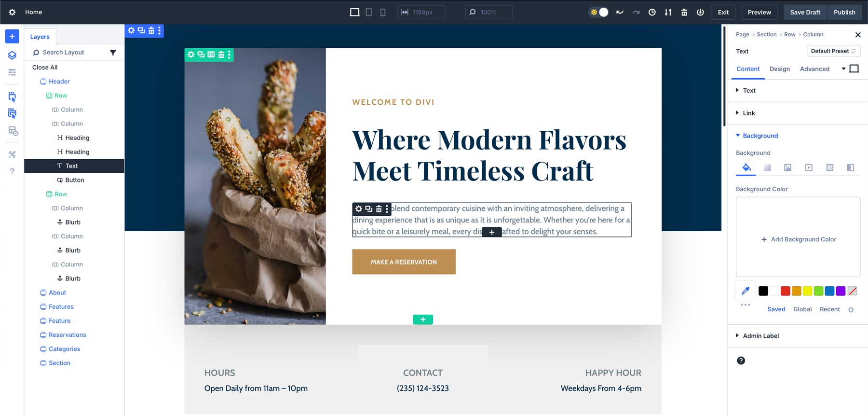Click the Publish button
868x416 pixels.
point(844,12)
